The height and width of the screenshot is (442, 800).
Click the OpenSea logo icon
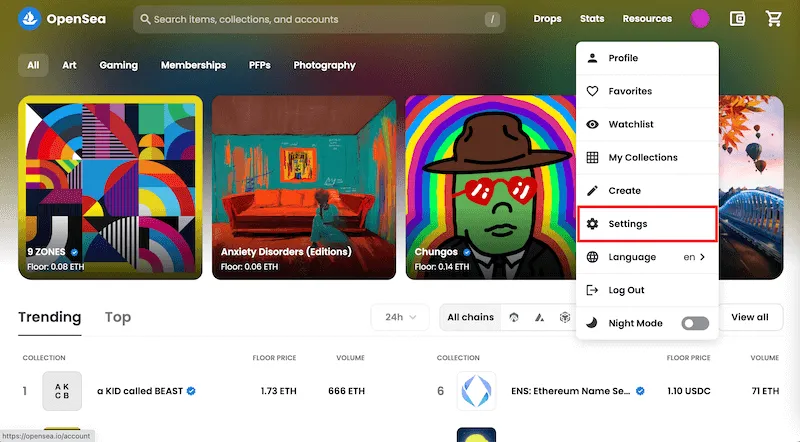click(x=31, y=18)
